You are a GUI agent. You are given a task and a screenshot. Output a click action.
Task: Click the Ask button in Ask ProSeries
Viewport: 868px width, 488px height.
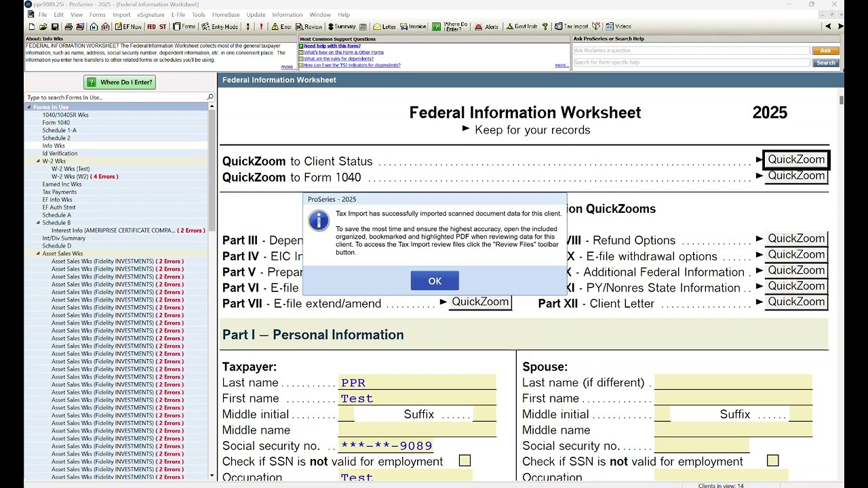pos(825,51)
